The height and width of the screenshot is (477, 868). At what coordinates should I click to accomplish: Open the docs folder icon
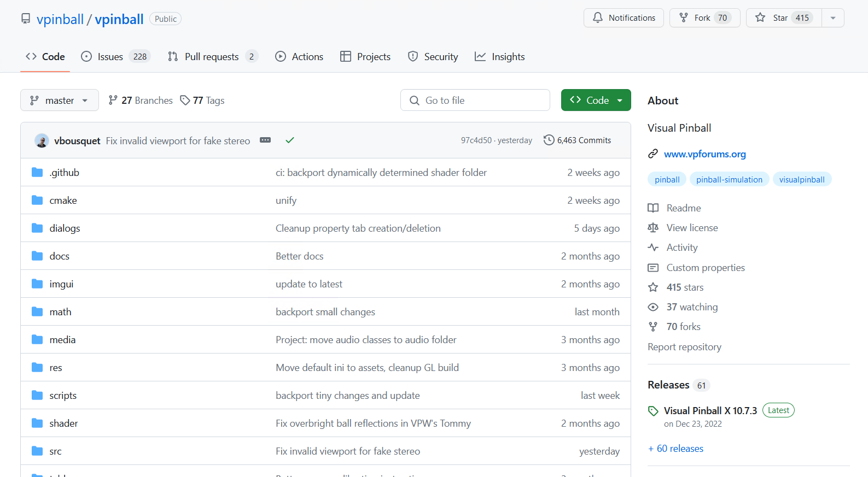coord(37,256)
